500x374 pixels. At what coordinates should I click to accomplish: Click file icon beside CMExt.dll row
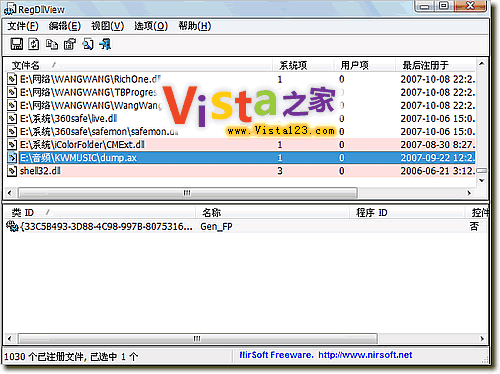[x=12, y=144]
